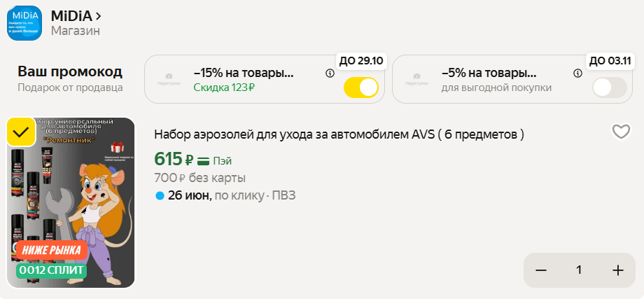Click the placeholder image in −15% promo card

pyautogui.click(x=169, y=79)
